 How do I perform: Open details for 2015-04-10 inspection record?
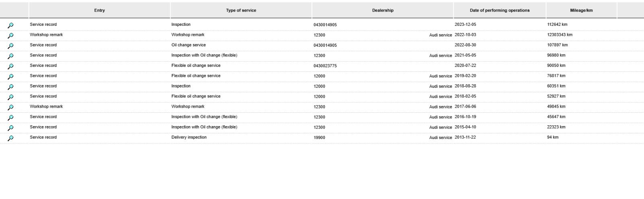[10, 128]
